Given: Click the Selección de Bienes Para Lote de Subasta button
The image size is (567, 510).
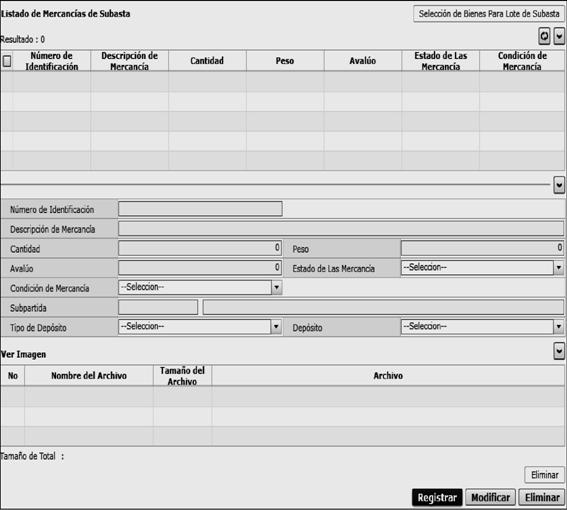Looking at the screenshot, I should 489,14.
